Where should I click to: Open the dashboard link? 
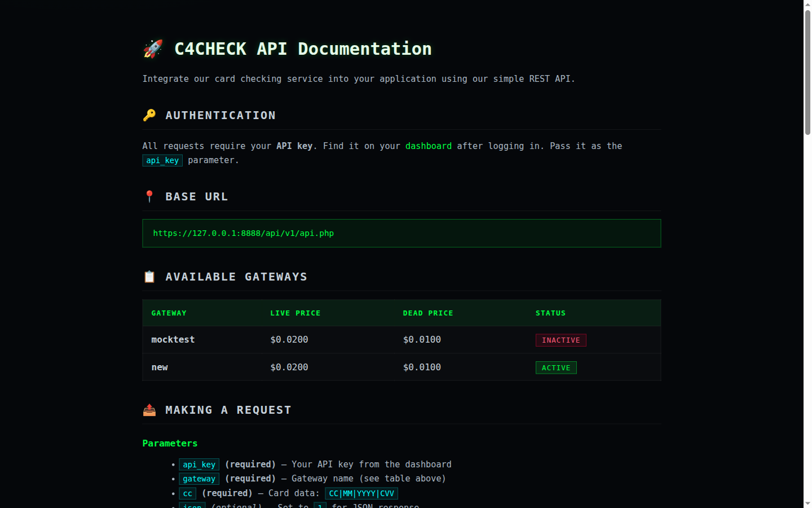click(x=429, y=146)
